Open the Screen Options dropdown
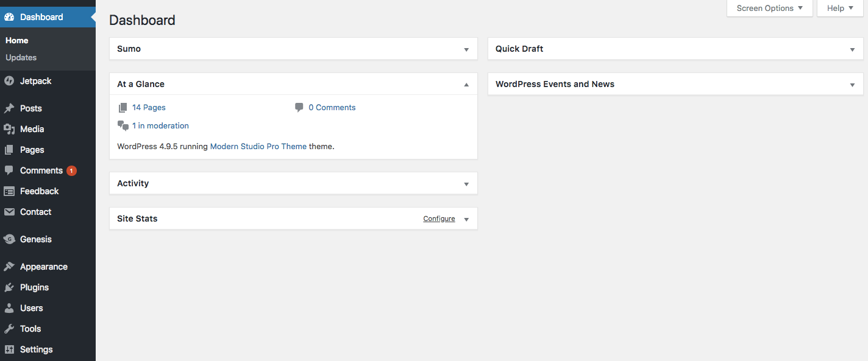Screen dimensions: 868x361 [x=769, y=9]
